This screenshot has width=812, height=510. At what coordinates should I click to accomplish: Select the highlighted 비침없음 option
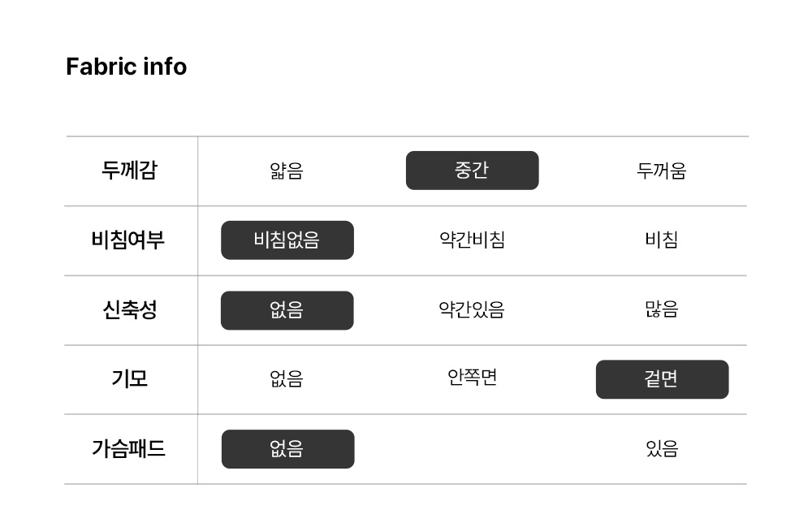pyautogui.click(x=287, y=240)
